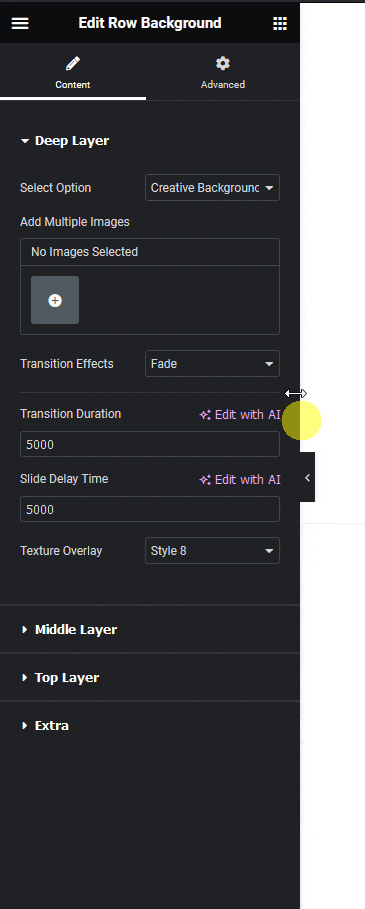Click the No Images Selected gallery header
The width and height of the screenshot is (365, 909).
point(149,252)
